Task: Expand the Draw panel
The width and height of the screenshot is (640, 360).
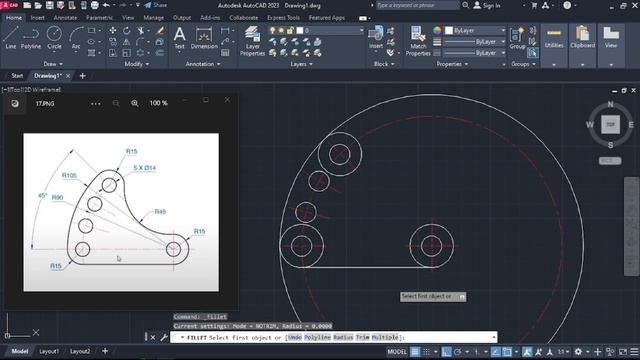Action: pyautogui.click(x=53, y=64)
